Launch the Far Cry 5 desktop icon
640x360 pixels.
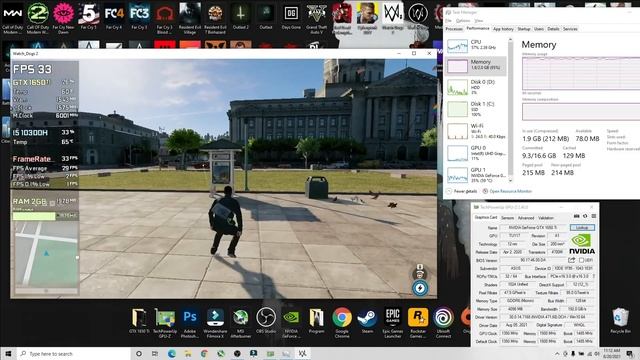point(89,17)
